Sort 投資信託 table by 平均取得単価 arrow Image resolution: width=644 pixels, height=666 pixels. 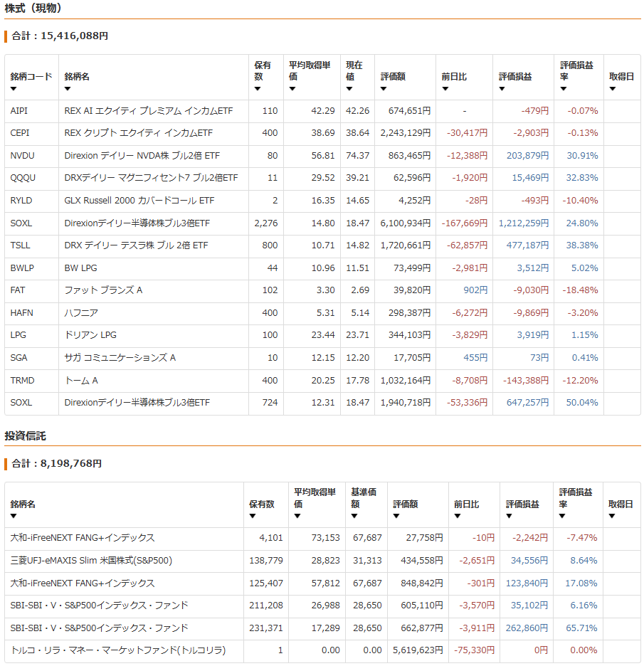pos(297,516)
